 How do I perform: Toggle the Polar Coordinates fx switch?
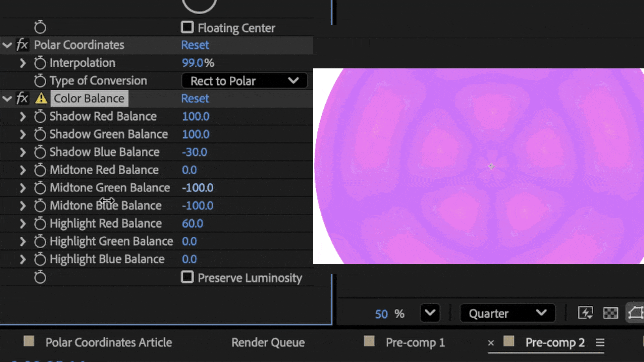pyautogui.click(x=22, y=45)
